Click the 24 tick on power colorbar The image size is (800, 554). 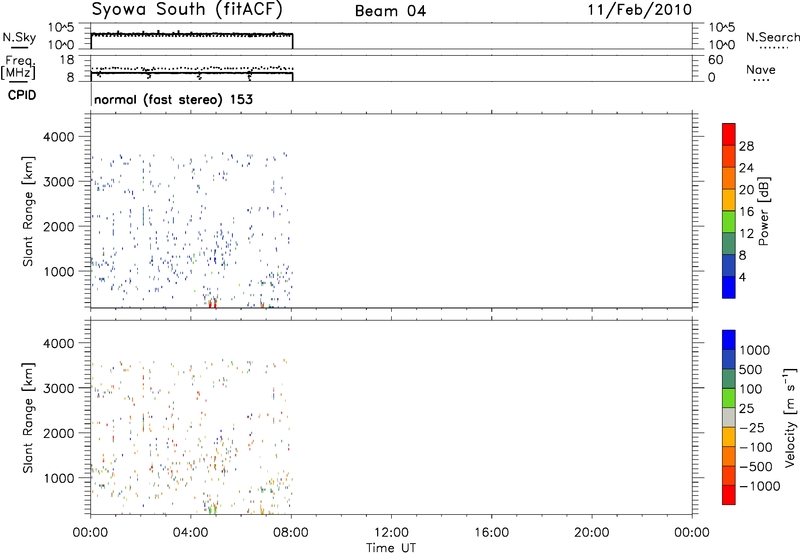coord(746,168)
